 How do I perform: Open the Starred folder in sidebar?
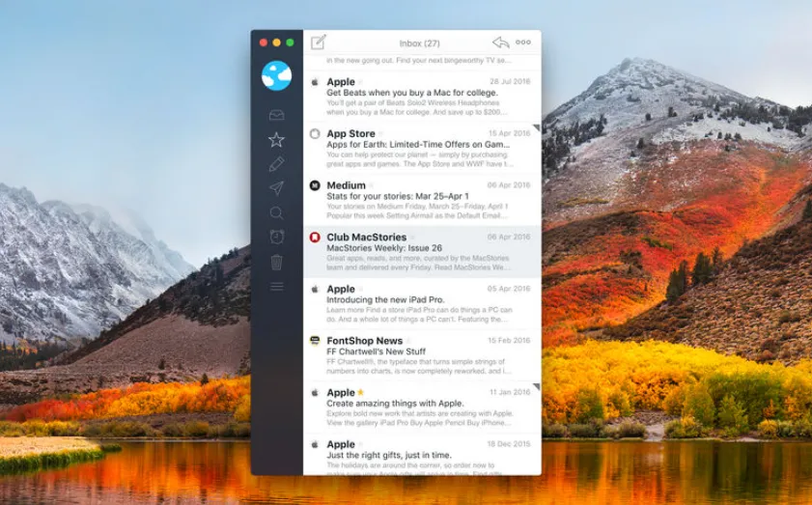click(276, 139)
